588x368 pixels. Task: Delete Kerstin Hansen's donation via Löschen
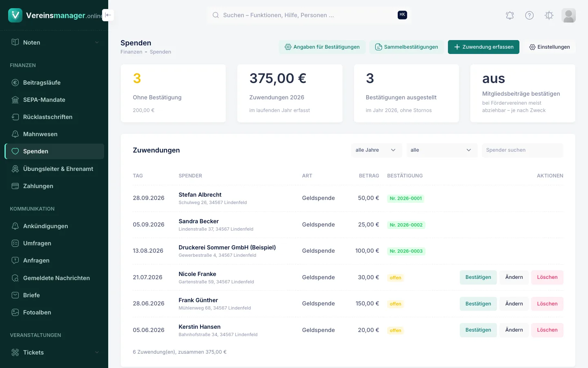(x=547, y=330)
